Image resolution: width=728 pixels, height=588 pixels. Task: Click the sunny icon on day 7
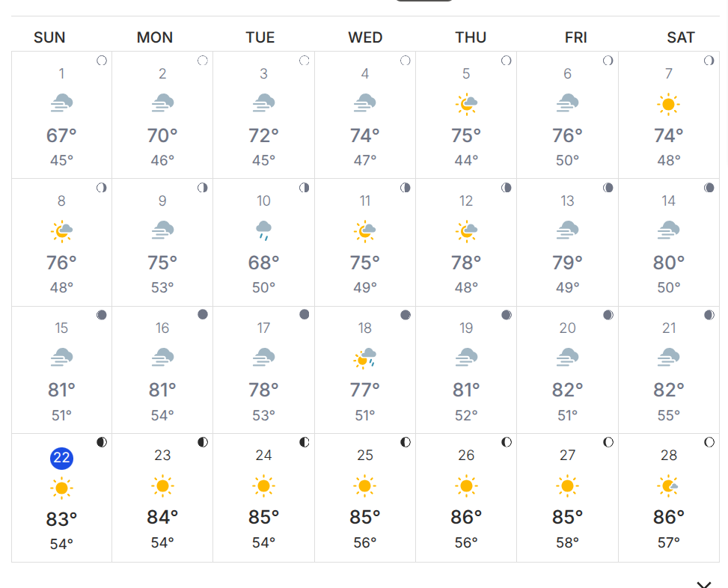[x=669, y=104]
